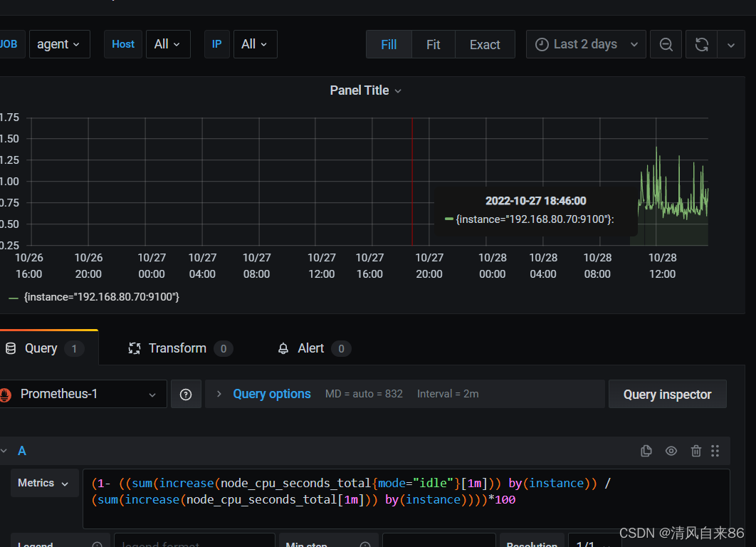Open the agent JOB dropdown
The height and width of the screenshot is (547, 756).
point(59,44)
